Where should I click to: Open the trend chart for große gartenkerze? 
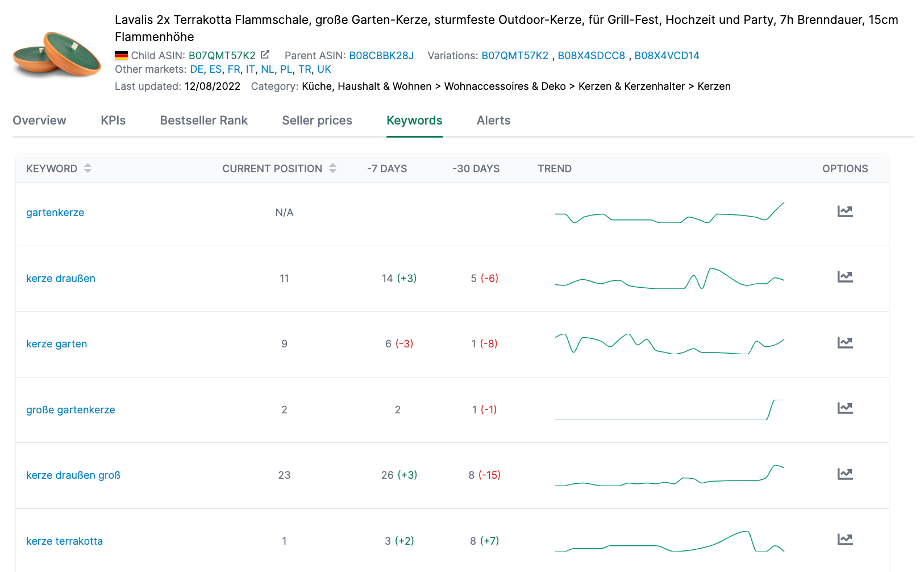coord(846,408)
